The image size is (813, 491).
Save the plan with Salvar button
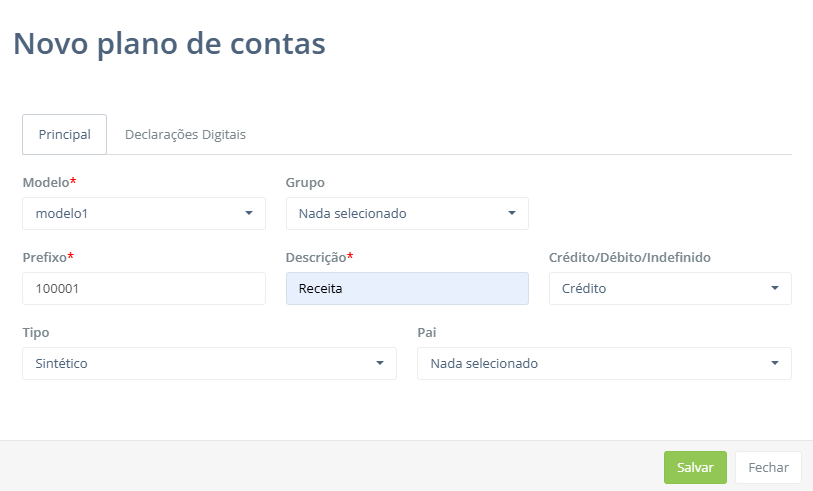pos(695,467)
